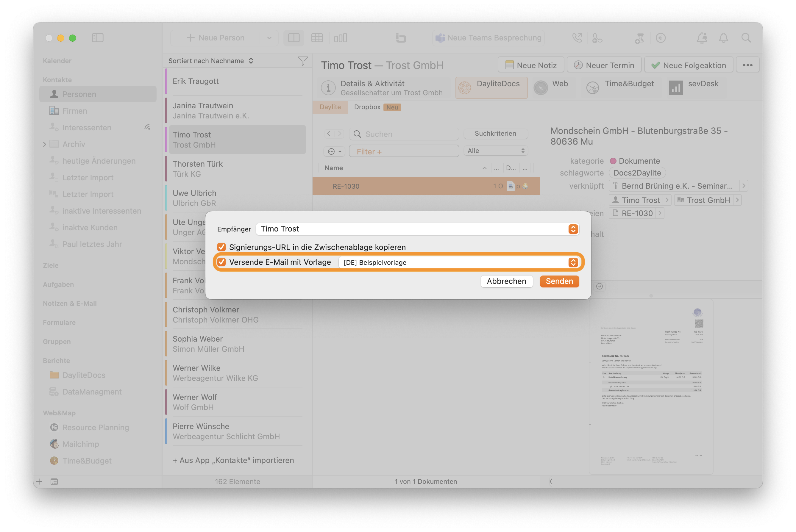This screenshot has height=532, width=796.
Task: Click Neue Folgeaktion button
Action: click(689, 65)
